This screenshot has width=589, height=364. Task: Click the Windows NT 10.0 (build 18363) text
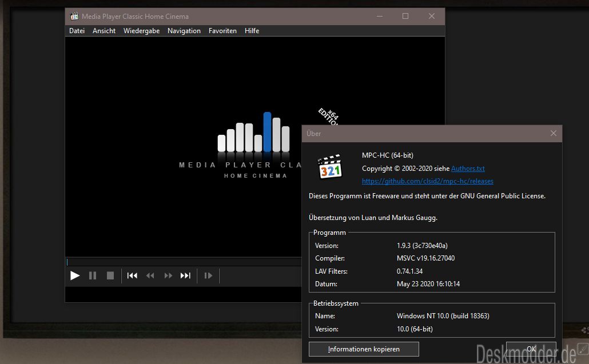coord(443,316)
